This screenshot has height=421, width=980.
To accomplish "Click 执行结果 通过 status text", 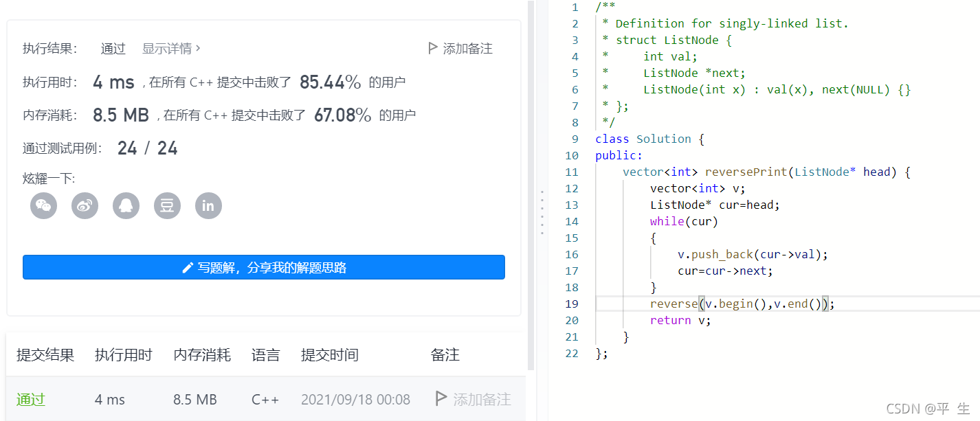I will [113, 49].
